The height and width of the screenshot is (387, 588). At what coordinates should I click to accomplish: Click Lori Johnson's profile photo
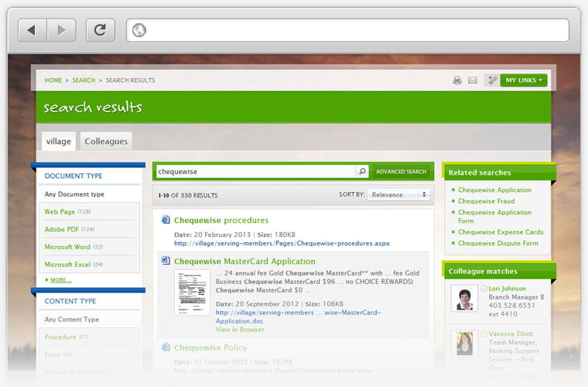[465, 298]
